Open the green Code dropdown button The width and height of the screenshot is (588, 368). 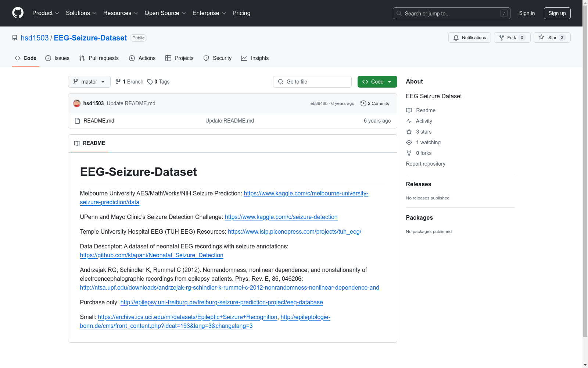pos(377,82)
